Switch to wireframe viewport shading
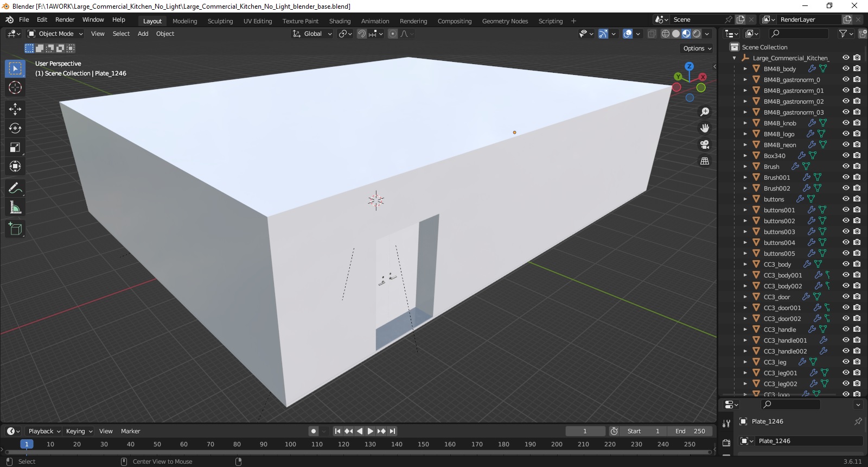Viewport: 868px width, 467px height. 666,34
